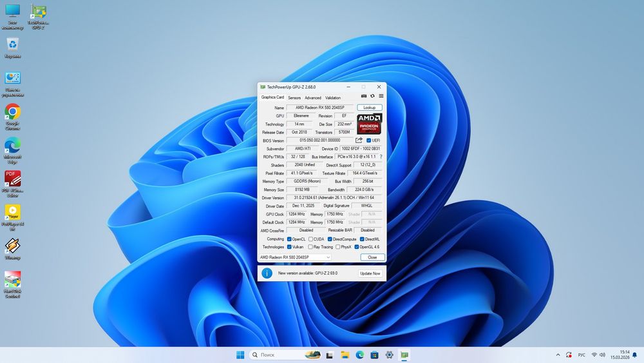The height and width of the screenshot is (363, 644).
Task: Open Google Chrome desktop shortcut
Action: coord(12,112)
